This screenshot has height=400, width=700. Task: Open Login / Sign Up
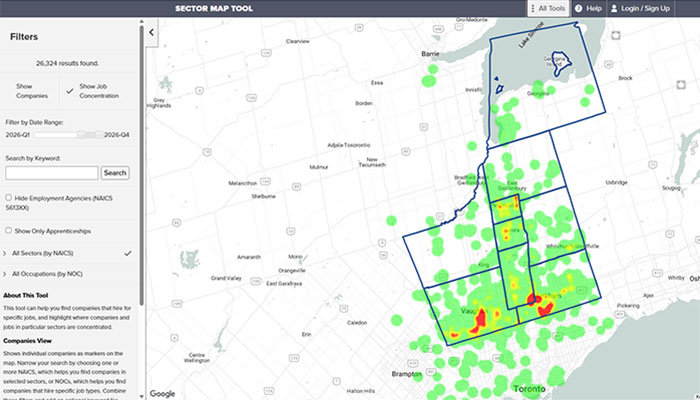[640, 8]
